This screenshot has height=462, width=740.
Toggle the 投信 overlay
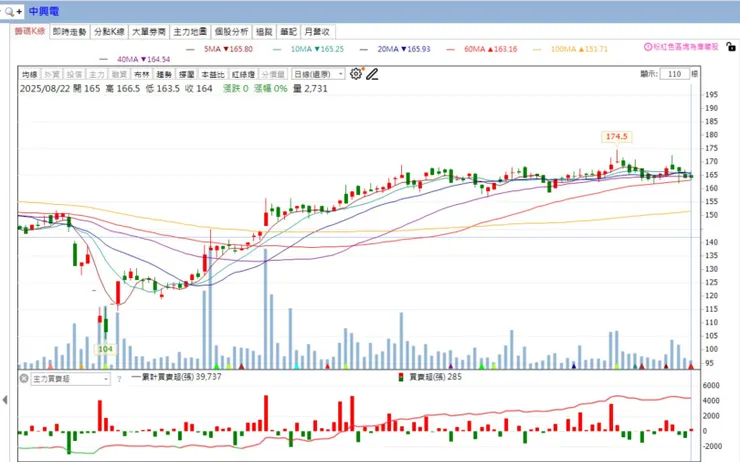tap(74, 75)
